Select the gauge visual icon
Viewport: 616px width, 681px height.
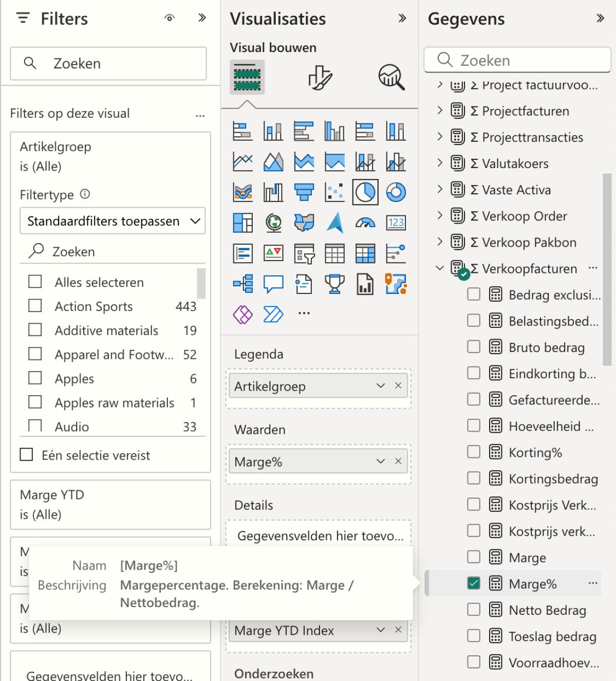[365, 223]
